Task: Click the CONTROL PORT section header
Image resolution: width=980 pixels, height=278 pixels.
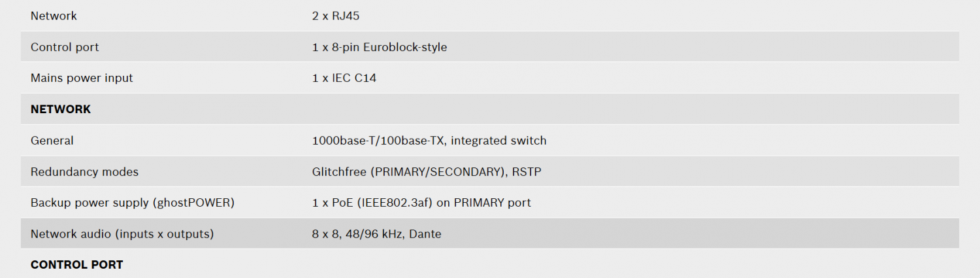Action: (76, 265)
